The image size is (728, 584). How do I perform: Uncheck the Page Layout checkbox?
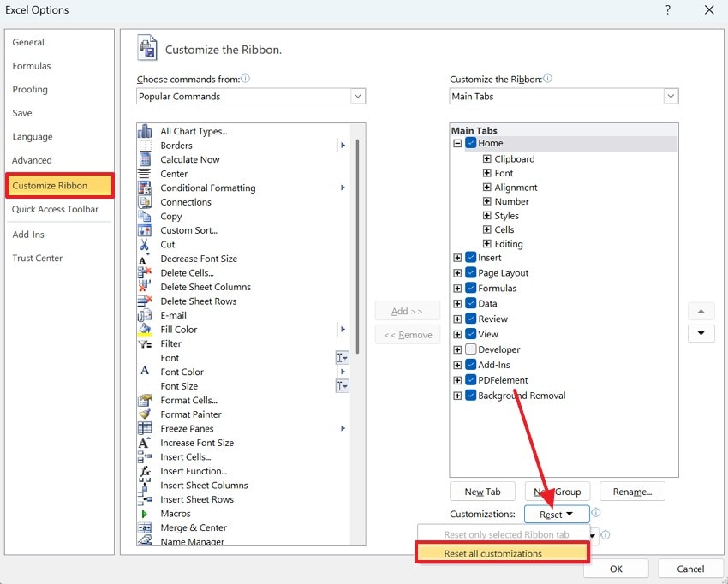[471, 272]
